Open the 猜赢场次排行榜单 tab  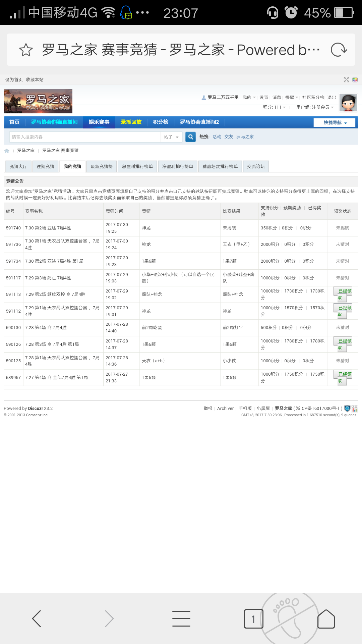(220, 166)
